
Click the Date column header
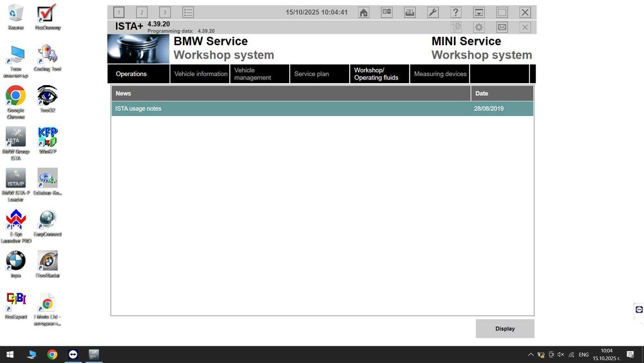pyautogui.click(x=502, y=93)
